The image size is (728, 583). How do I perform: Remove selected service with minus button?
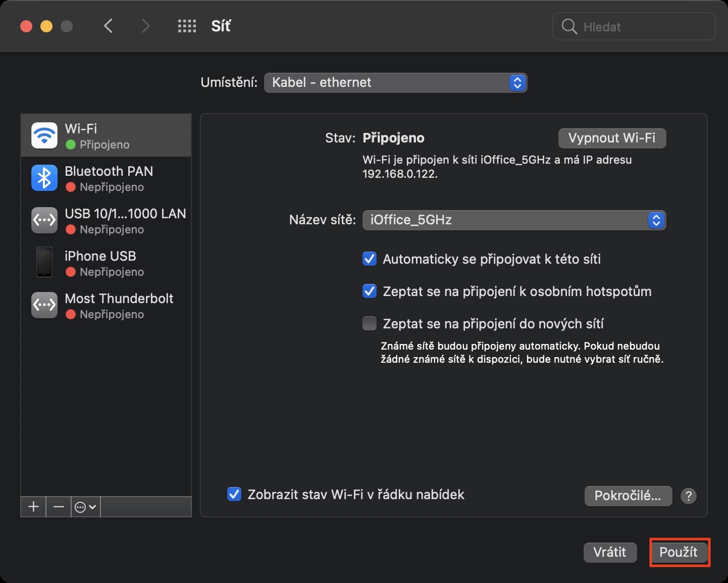point(59,507)
